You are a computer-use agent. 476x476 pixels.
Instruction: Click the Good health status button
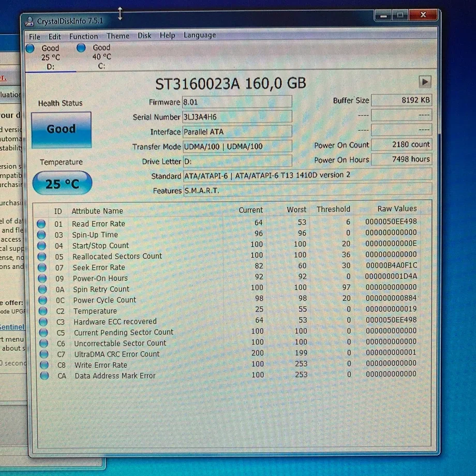[x=62, y=129]
